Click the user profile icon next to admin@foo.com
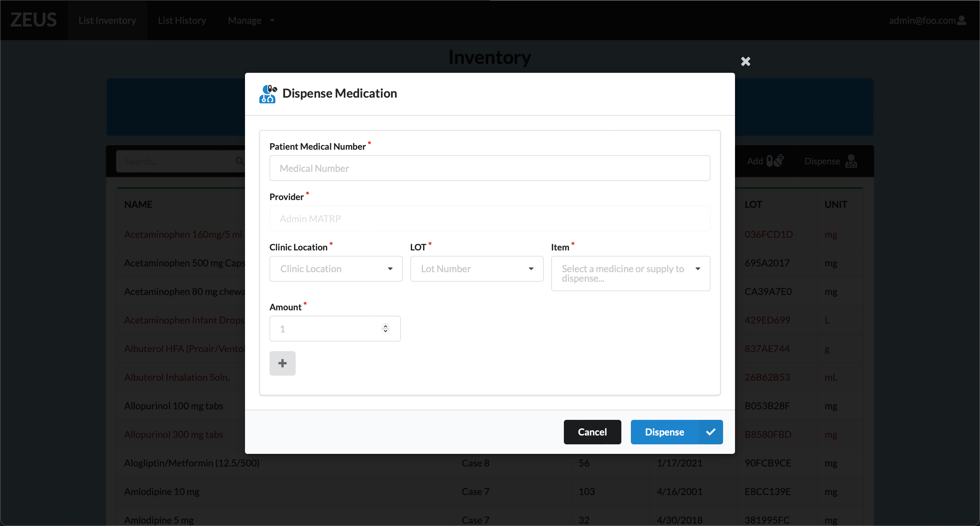 pyautogui.click(x=961, y=20)
